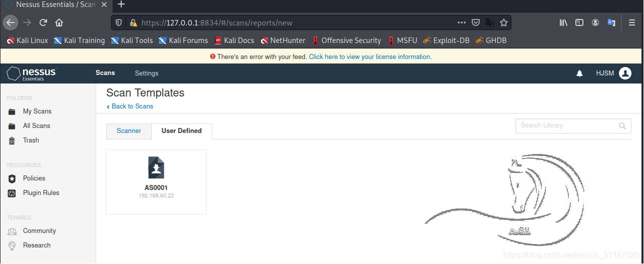Open the Kali Forums bookmark

[x=183, y=40]
